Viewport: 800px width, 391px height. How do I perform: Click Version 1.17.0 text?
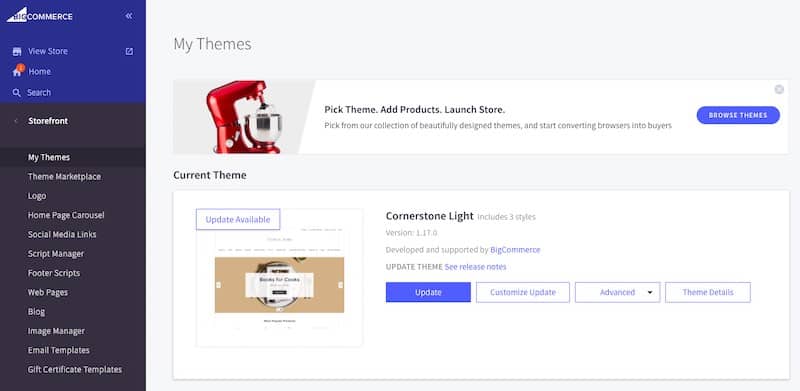tap(411, 233)
